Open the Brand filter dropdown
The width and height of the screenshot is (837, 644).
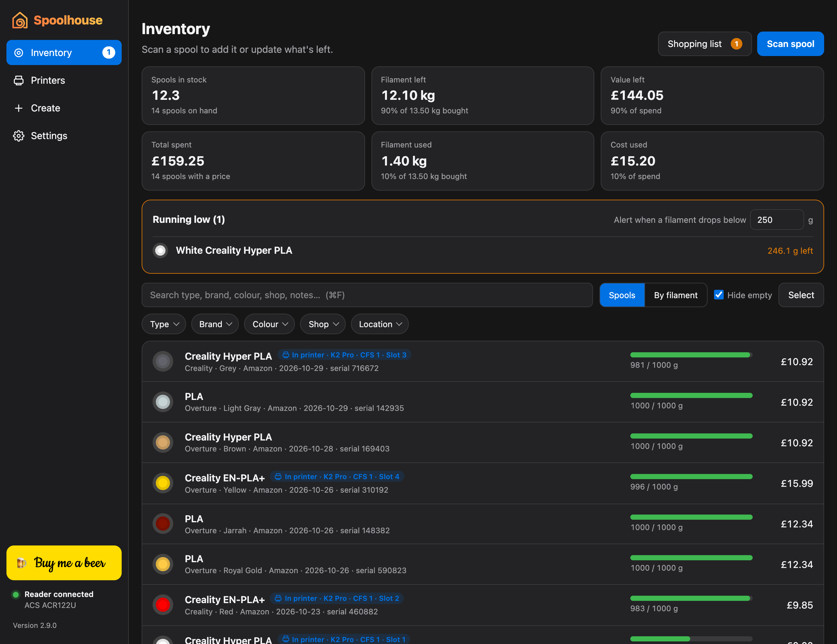click(x=215, y=324)
